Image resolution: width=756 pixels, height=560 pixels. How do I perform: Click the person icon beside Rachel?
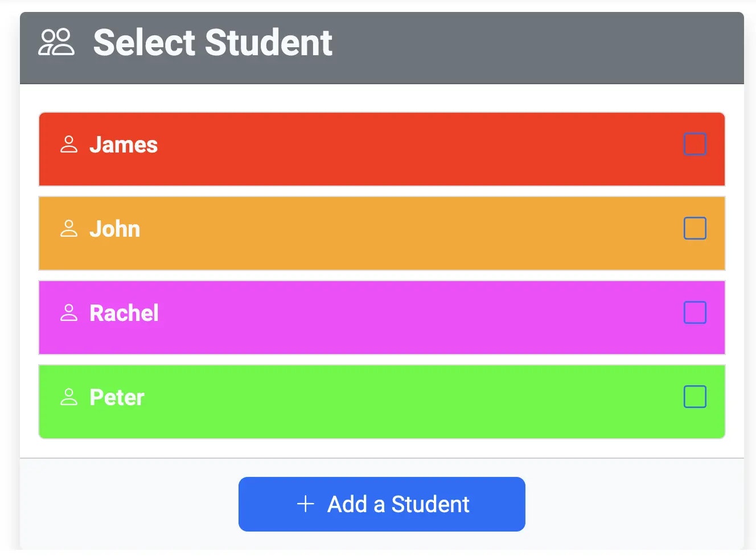[69, 313]
